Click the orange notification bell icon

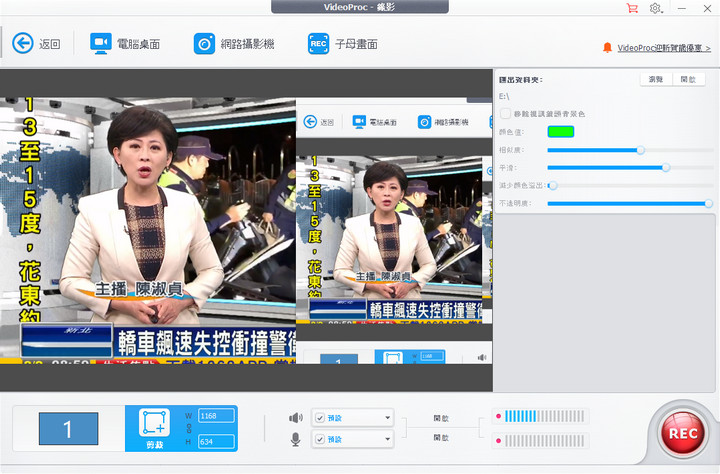tap(607, 47)
